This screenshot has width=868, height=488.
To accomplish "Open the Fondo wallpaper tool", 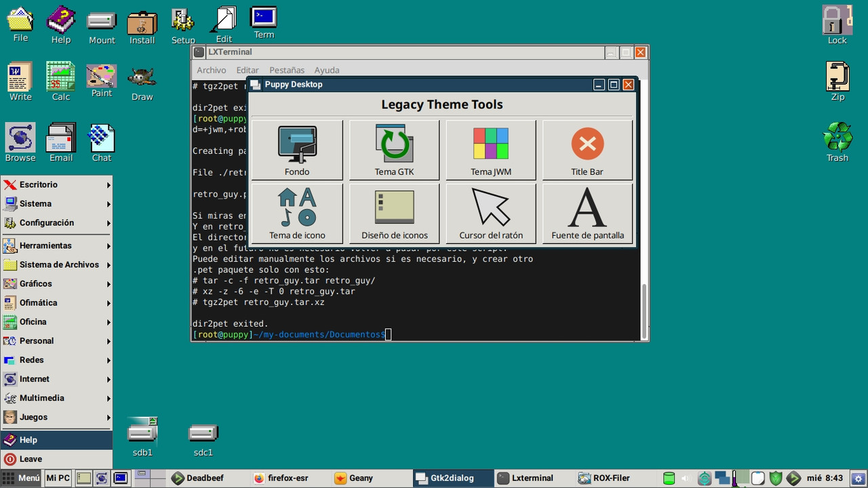I will pyautogui.click(x=297, y=150).
